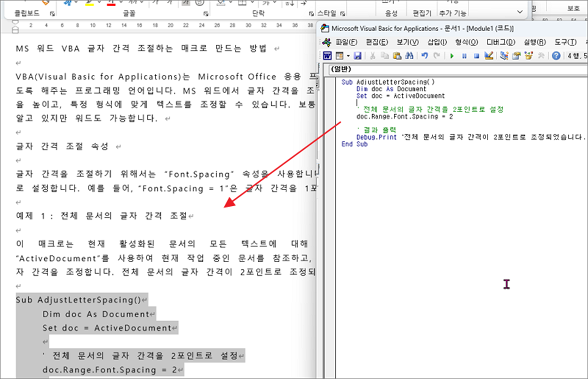
Task: Click 'doc.Range.Font.Spacing = 2' line in VBA code
Action: 405,116
